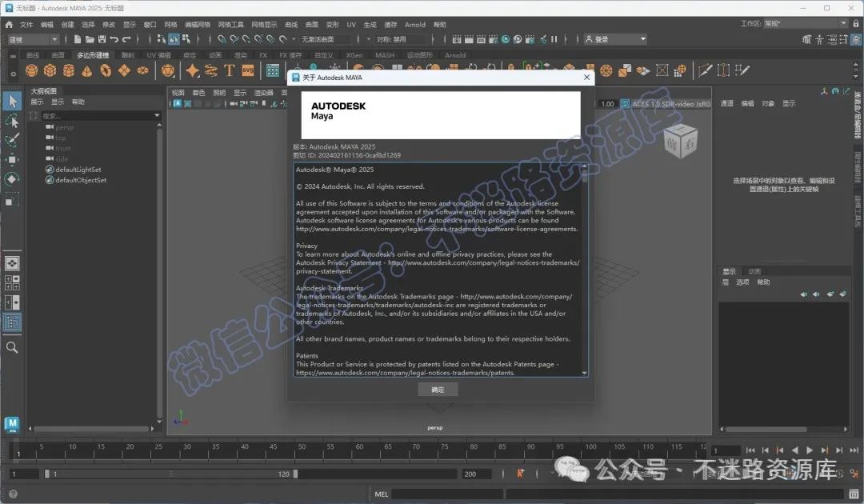Click the MEL command input field
This screenshot has height=504, width=864.
point(447,494)
